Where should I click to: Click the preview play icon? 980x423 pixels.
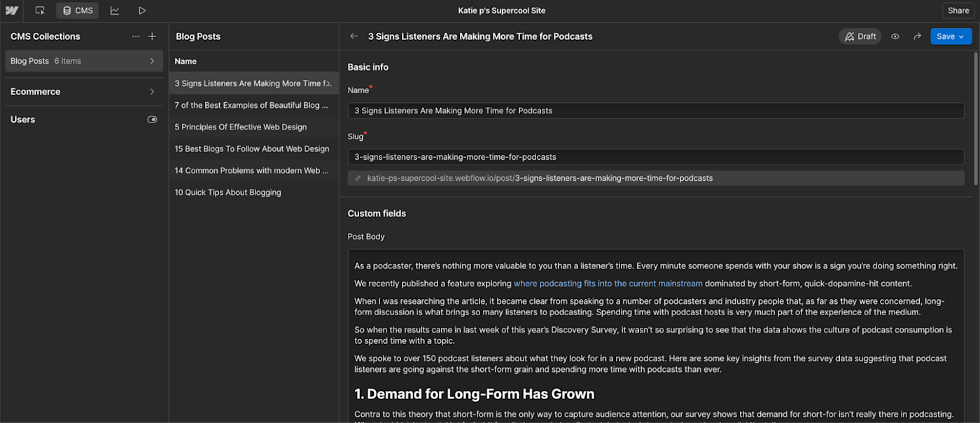pos(142,11)
